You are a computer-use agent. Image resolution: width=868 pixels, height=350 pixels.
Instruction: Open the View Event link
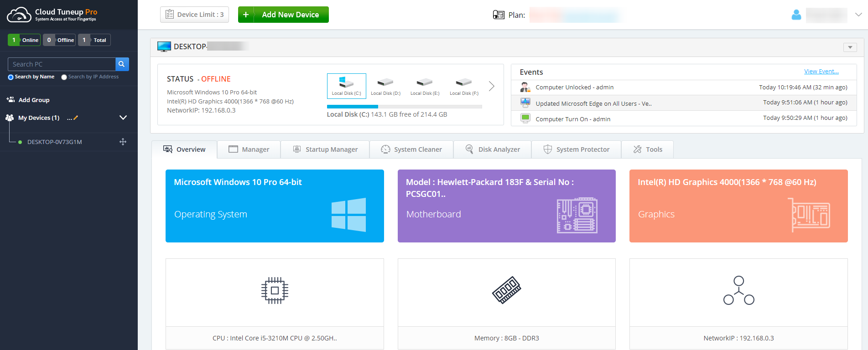(x=821, y=72)
